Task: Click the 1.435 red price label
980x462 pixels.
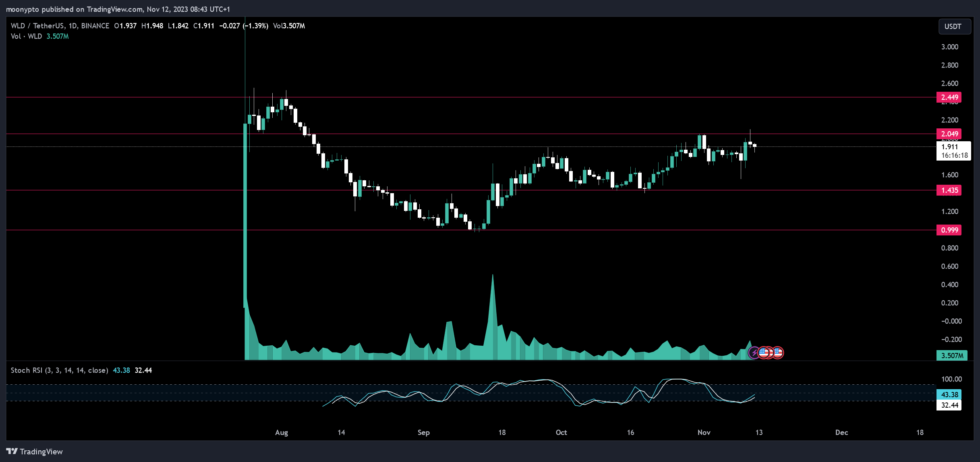Action: pos(949,190)
